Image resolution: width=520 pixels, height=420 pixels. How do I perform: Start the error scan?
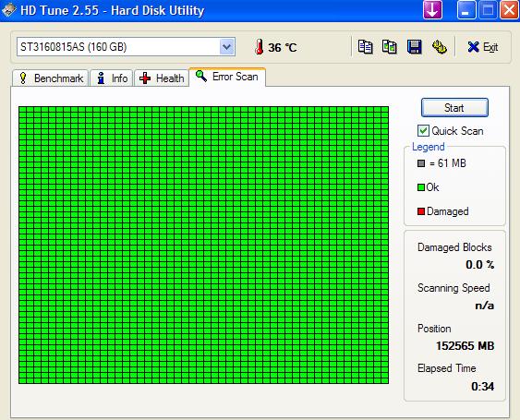454,108
